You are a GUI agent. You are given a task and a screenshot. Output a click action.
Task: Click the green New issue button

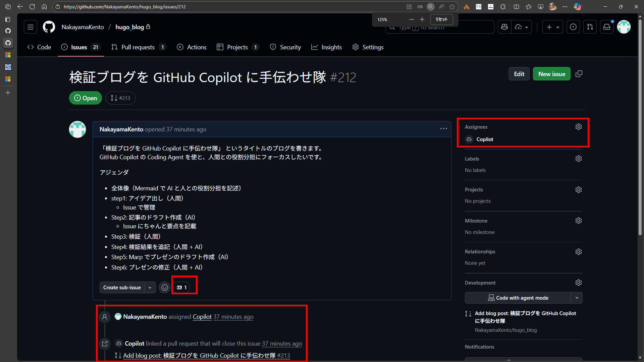point(551,74)
